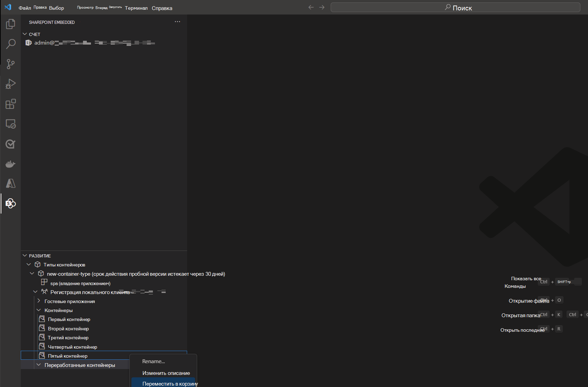Select Третий контейнер in the tree
Viewport: 588px width, 387px height.
68,338
